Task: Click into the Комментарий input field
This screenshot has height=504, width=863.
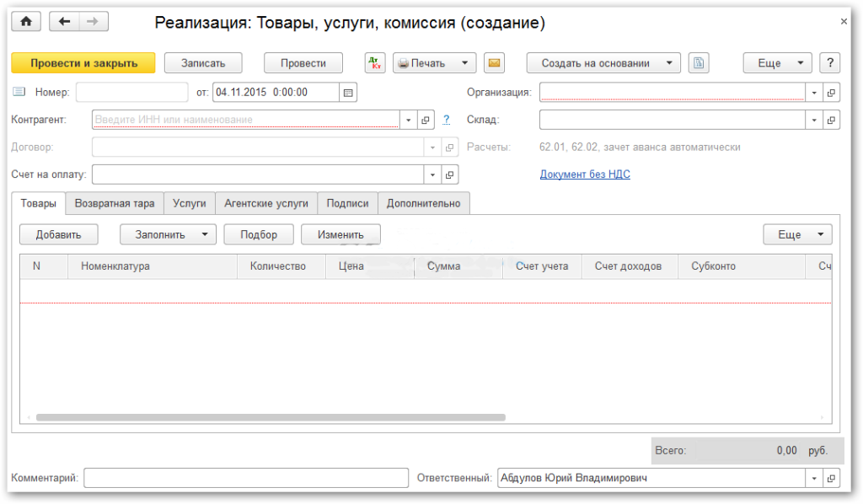Action: [246, 478]
